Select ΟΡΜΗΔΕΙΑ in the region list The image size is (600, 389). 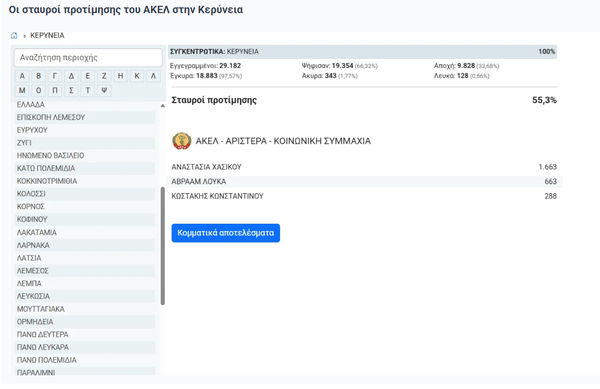tap(85, 322)
